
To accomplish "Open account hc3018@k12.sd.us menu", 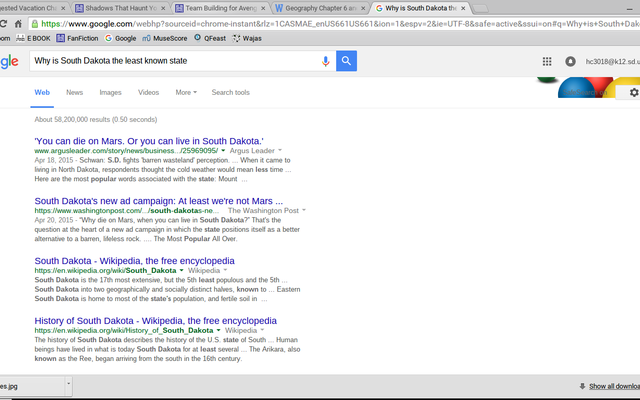I will [613, 62].
